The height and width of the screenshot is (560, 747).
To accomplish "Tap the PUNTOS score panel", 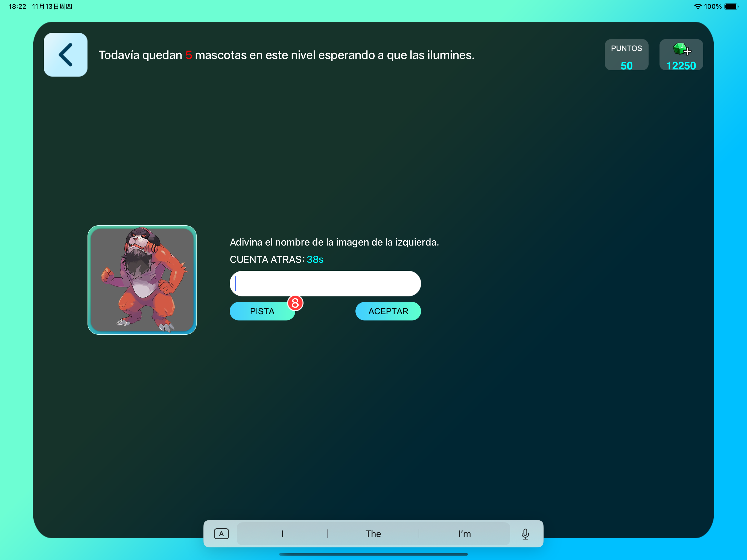I will pos(626,55).
